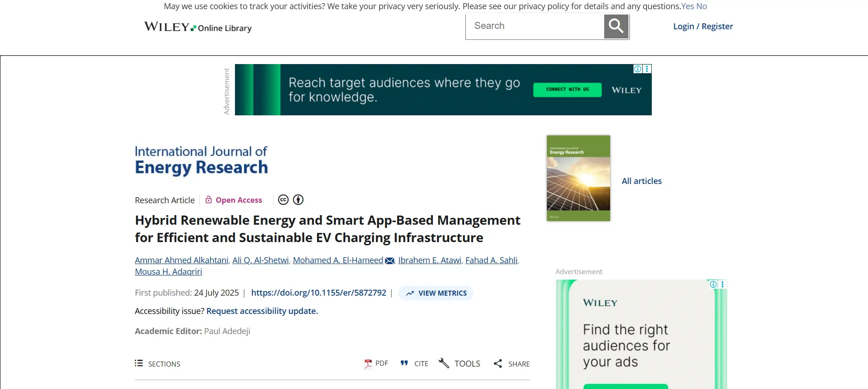This screenshot has height=389, width=868.
Task: Click the date 24 July 2025
Action: pos(217,293)
